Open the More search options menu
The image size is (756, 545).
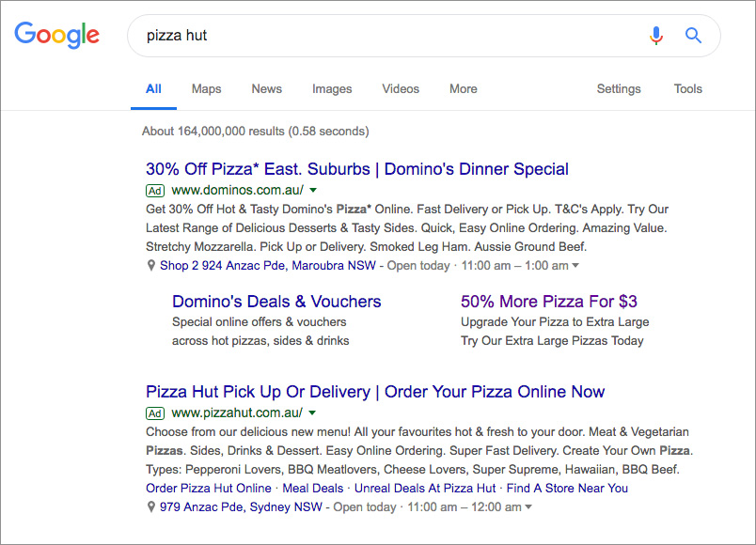tap(463, 89)
